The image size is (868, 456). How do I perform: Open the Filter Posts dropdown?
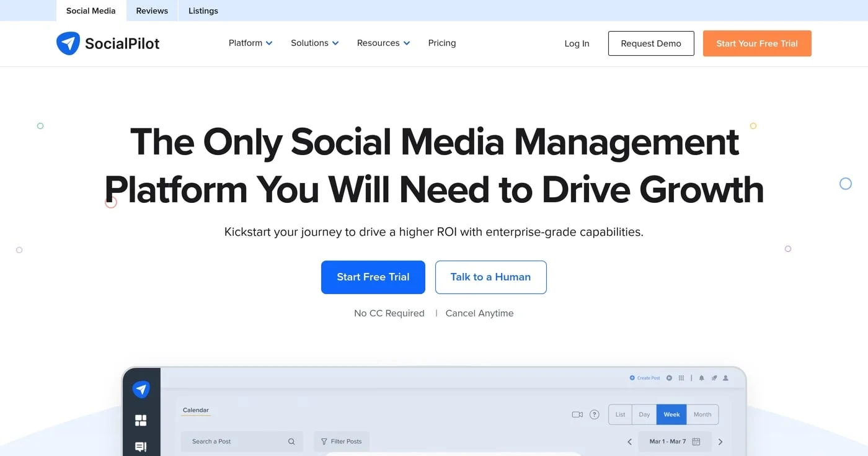point(342,442)
